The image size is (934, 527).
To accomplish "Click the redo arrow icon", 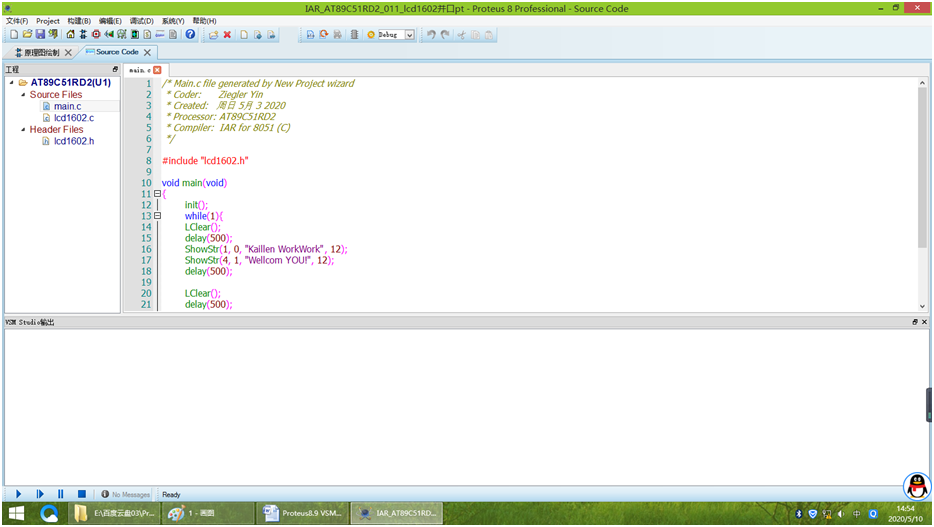I will (445, 35).
